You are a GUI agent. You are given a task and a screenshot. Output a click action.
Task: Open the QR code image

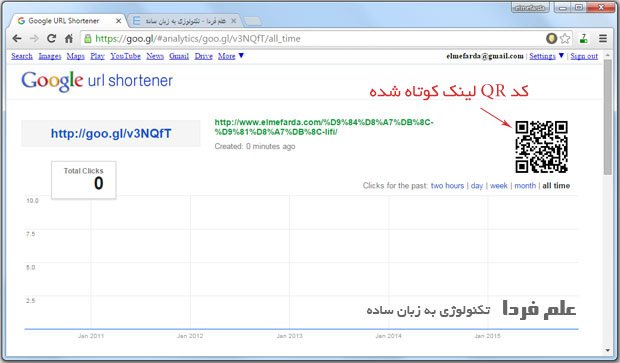click(542, 147)
